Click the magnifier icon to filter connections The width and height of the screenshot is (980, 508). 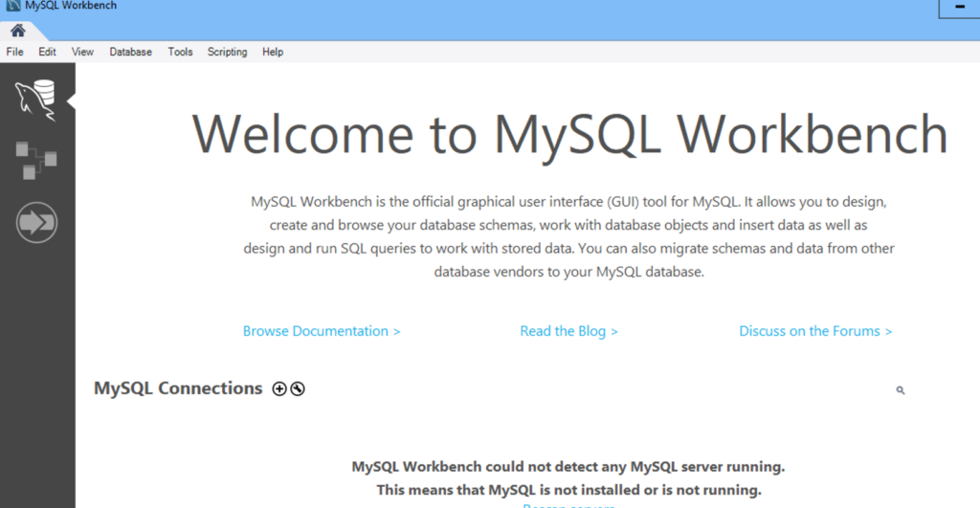[x=900, y=390]
